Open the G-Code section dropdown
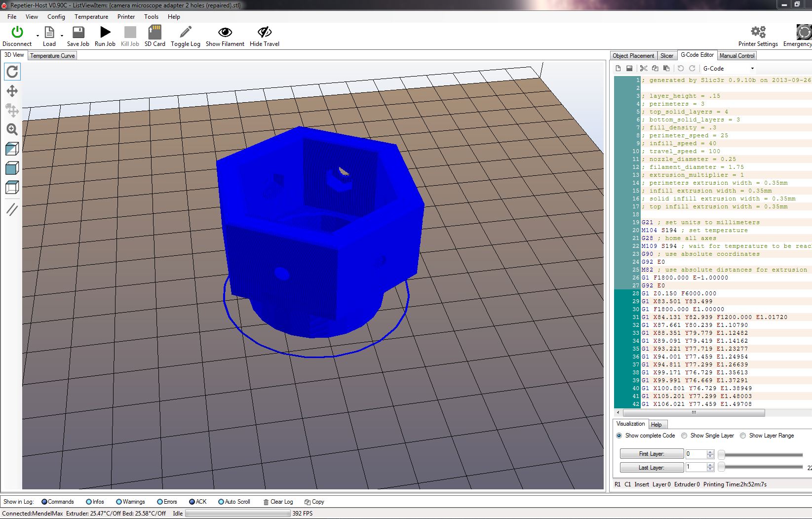Screen dimensions: 812x519 click(729, 68)
